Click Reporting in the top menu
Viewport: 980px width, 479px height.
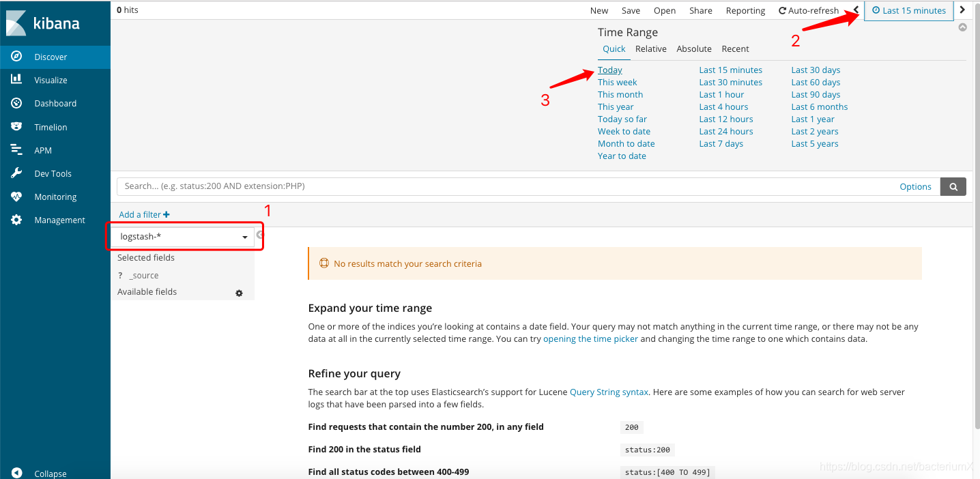click(745, 10)
